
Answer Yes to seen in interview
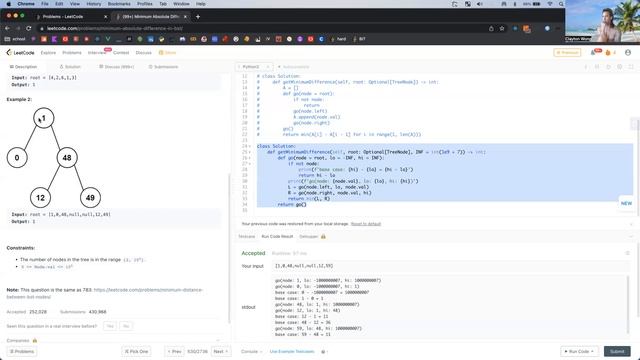(110, 326)
